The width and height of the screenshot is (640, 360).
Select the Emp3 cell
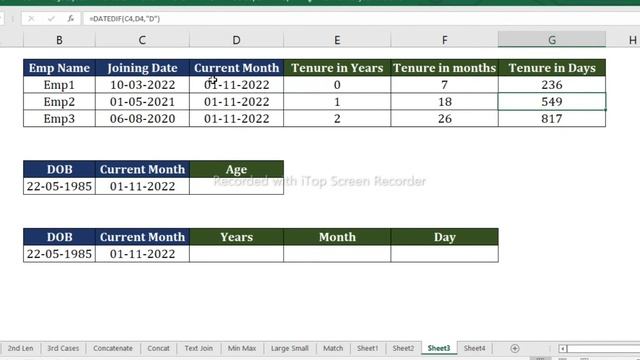point(59,119)
